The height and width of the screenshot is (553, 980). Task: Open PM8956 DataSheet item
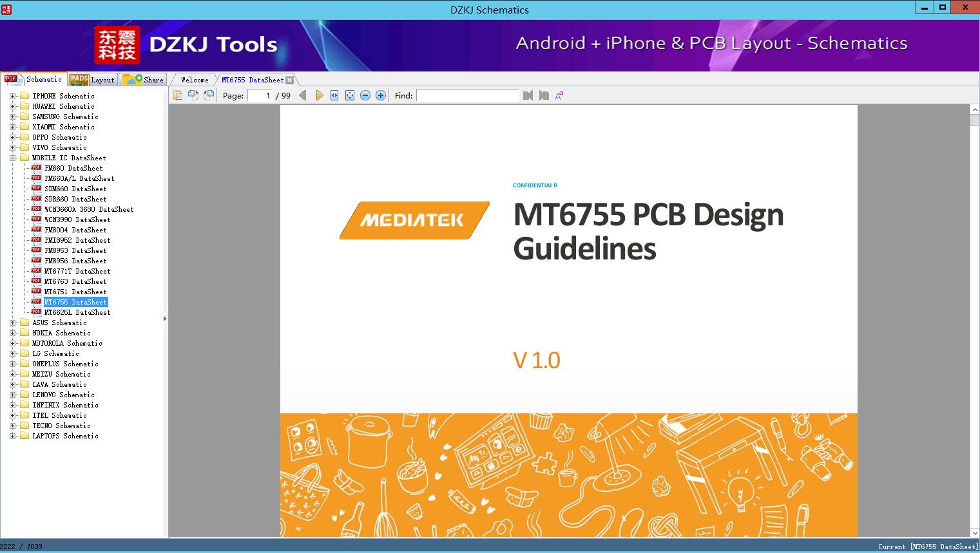[75, 261]
